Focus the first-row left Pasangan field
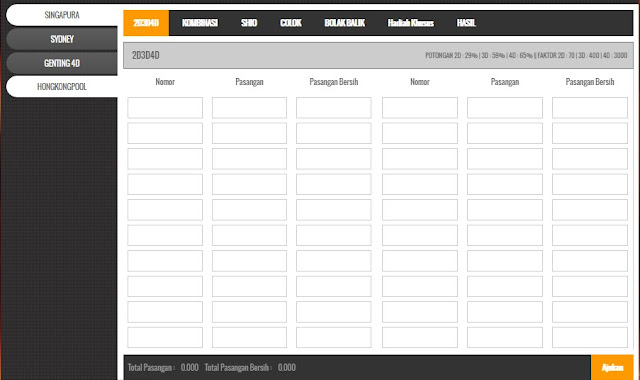Screen dimensions: 640x380 (249, 108)
